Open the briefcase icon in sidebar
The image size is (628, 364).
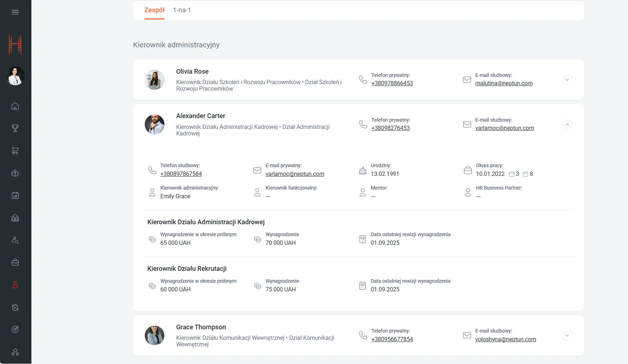coord(15,263)
